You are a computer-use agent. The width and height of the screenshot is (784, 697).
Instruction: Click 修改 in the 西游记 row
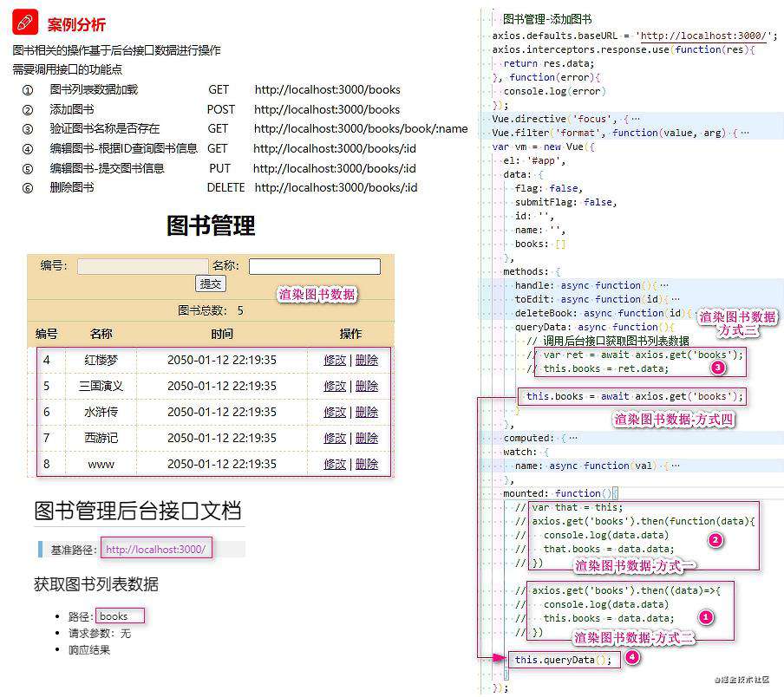(335, 438)
